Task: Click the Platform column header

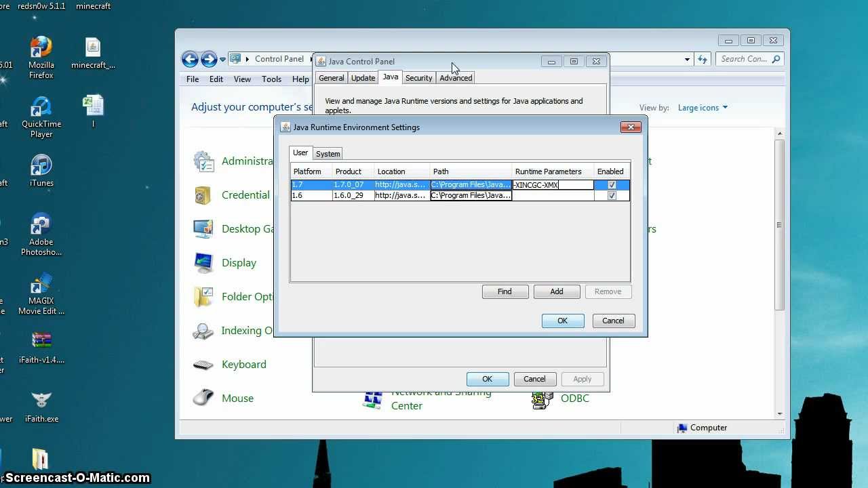Action: [311, 171]
